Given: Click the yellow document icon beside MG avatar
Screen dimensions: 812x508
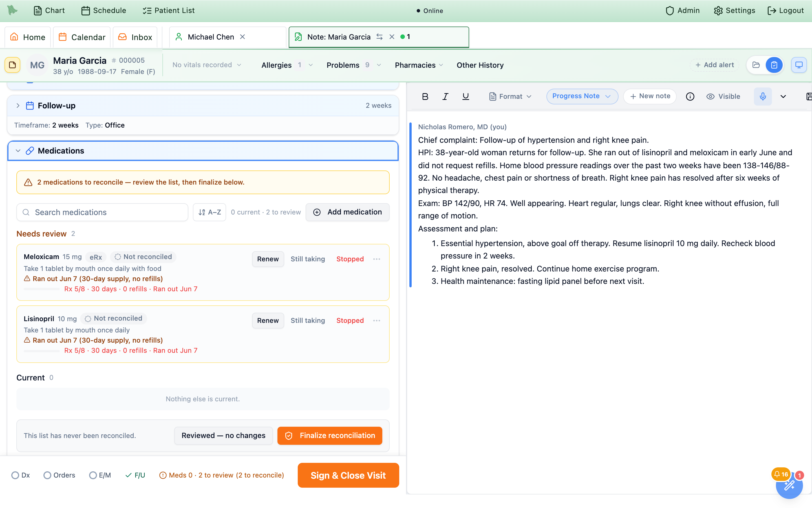Looking at the screenshot, I should (x=12, y=65).
